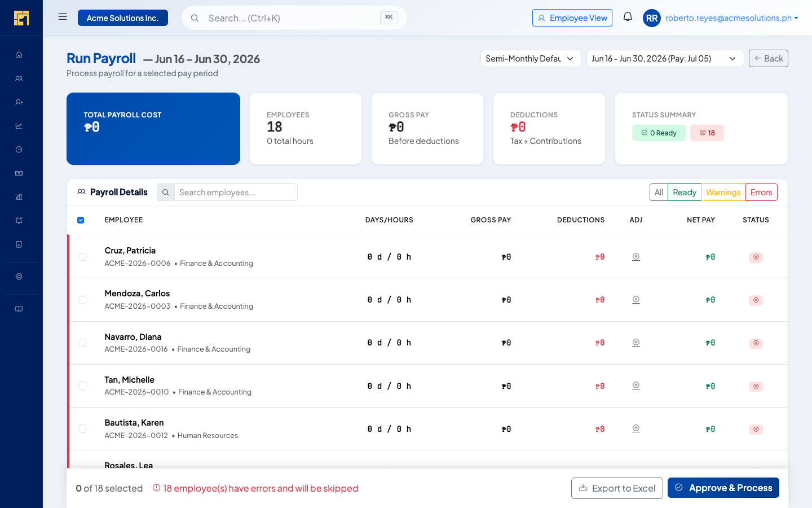
Task: Click the employee name Navarro, Diana
Action: (x=133, y=337)
